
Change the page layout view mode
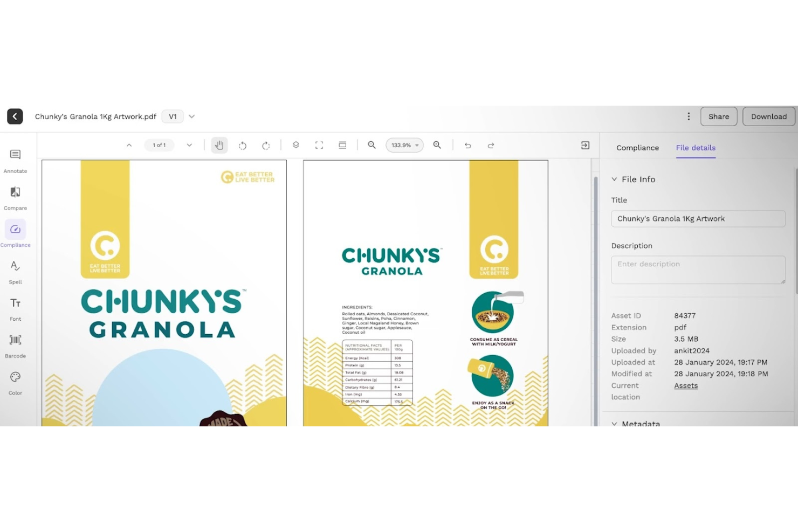342,145
